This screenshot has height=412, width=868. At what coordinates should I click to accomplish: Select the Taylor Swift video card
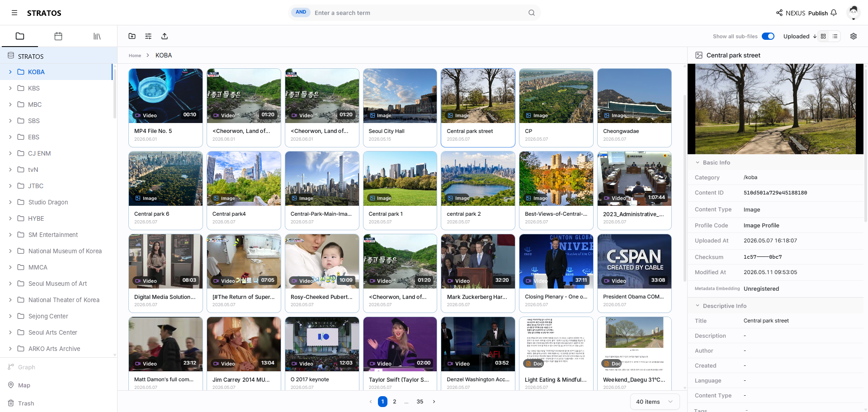pyautogui.click(x=400, y=354)
